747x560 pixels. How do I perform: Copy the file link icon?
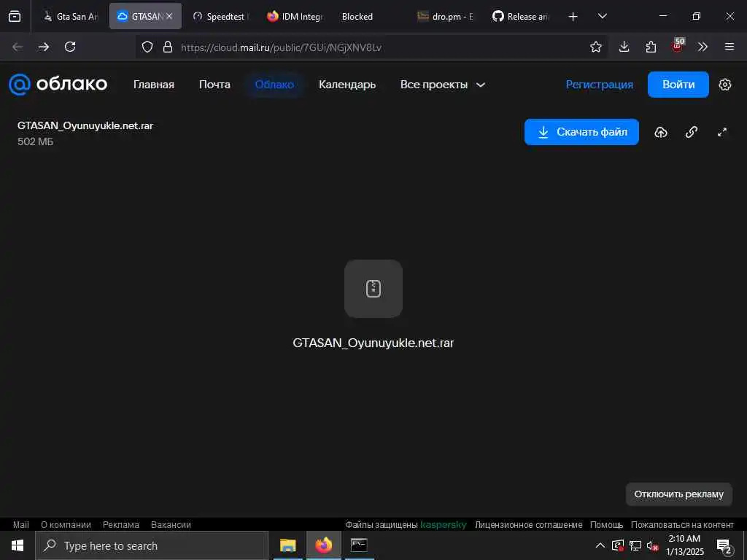[x=692, y=132]
